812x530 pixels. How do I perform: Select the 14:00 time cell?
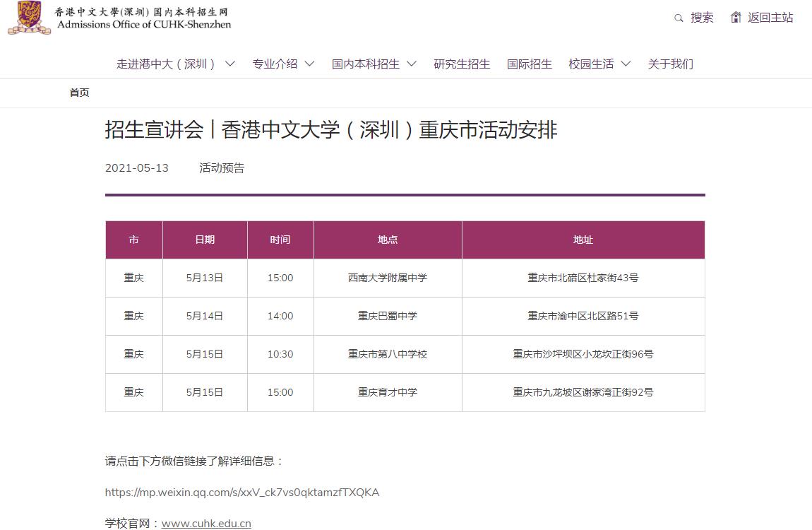(x=280, y=316)
